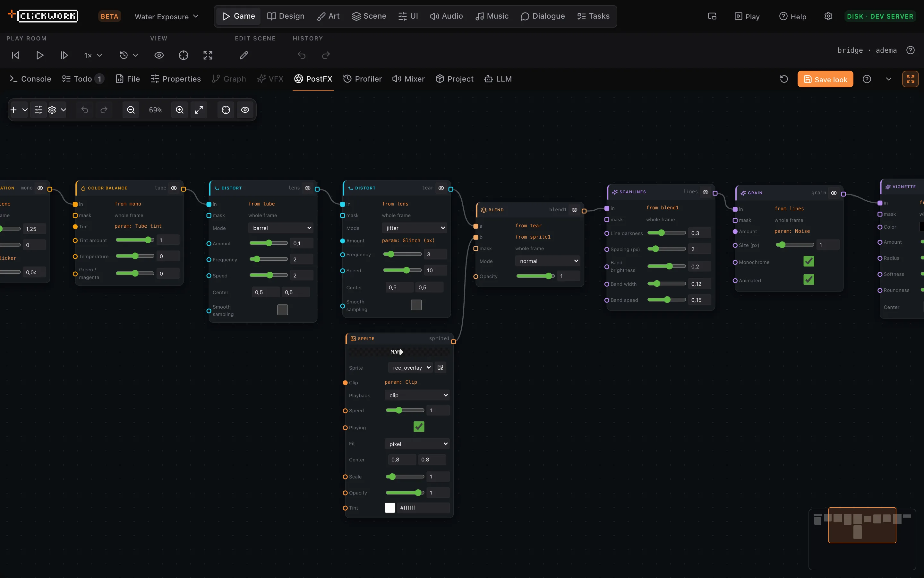Image resolution: width=924 pixels, height=578 pixels.
Task: Fit graph to view with diagonal arrows icon
Action: 199,110
